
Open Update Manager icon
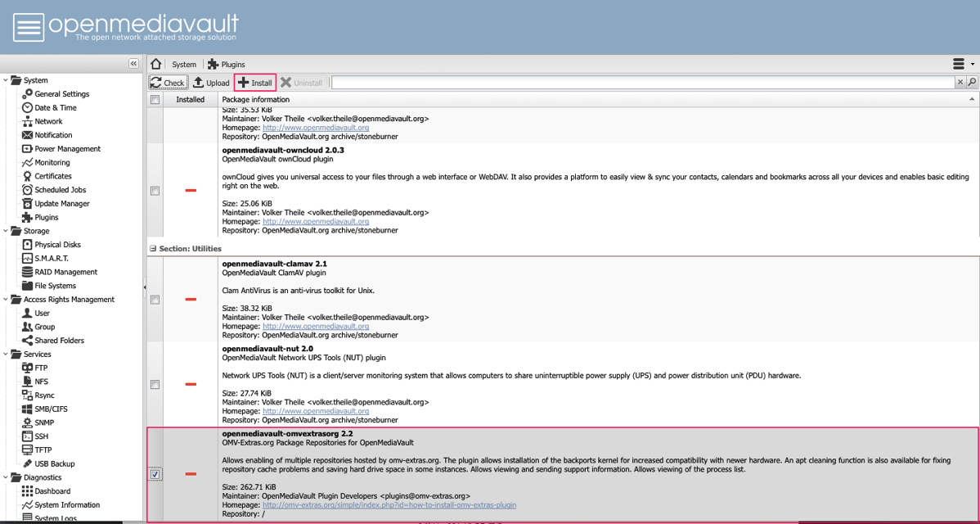(x=27, y=203)
